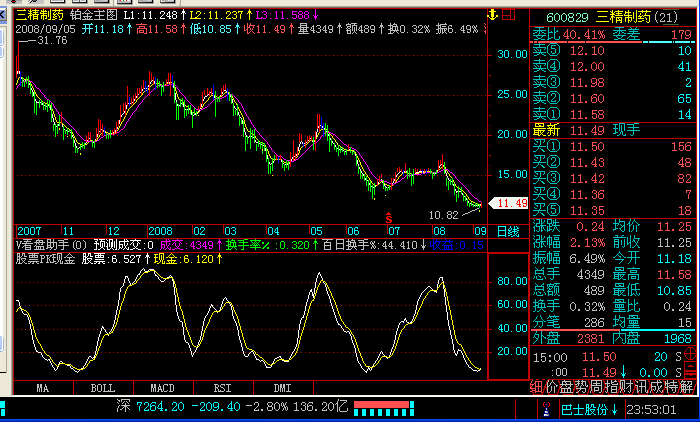Click the 05 month marker on date axis
The image size is (700, 422).
pyautogui.click(x=317, y=231)
